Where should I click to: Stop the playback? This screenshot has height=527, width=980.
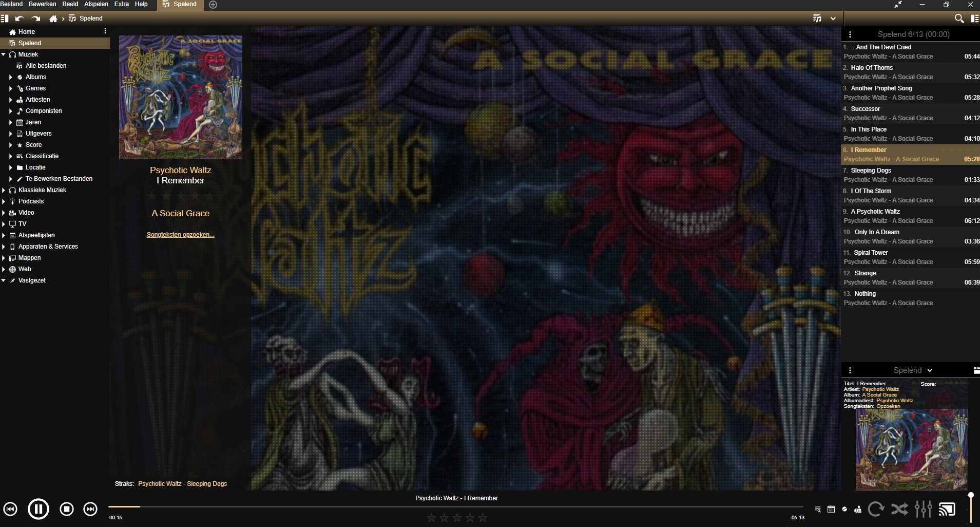click(67, 509)
